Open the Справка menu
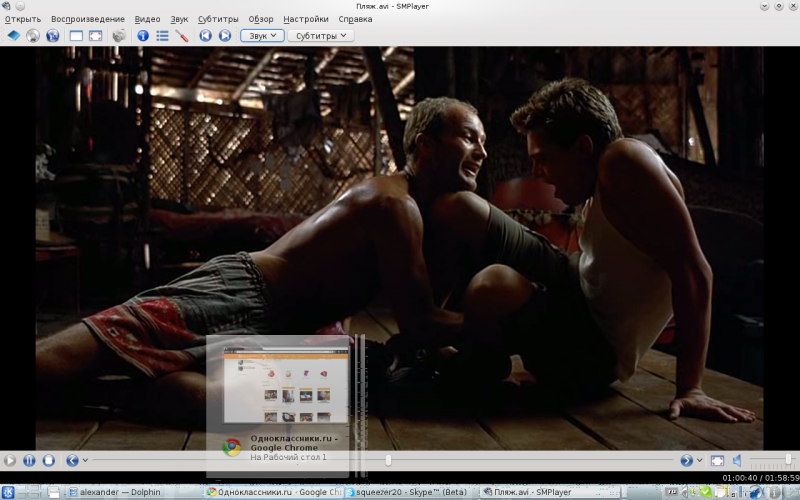 tap(355, 19)
